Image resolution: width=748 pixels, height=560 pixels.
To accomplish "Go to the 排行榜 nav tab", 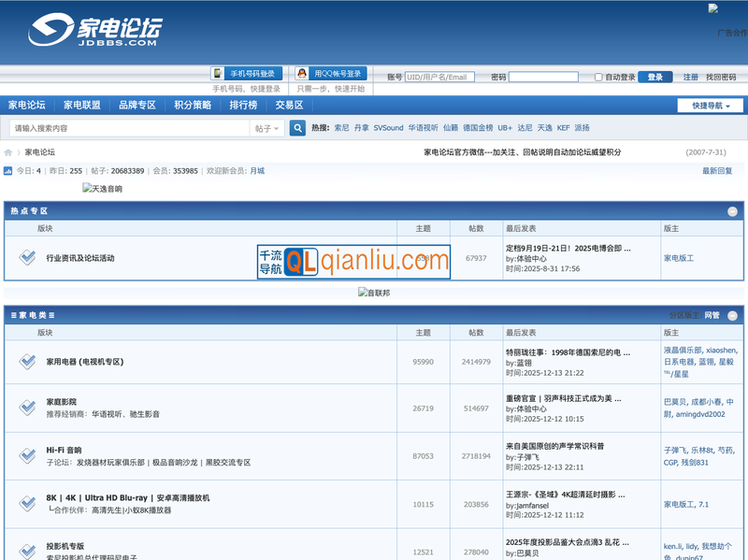I will (x=243, y=105).
